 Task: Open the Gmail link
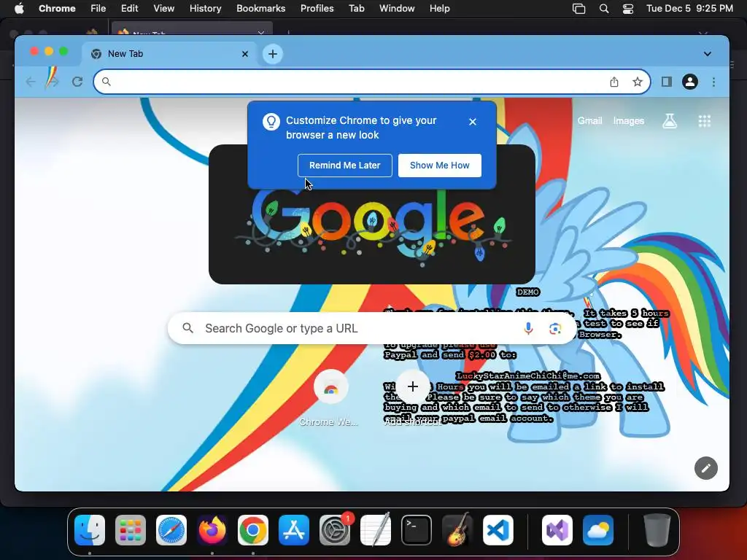pyautogui.click(x=589, y=121)
